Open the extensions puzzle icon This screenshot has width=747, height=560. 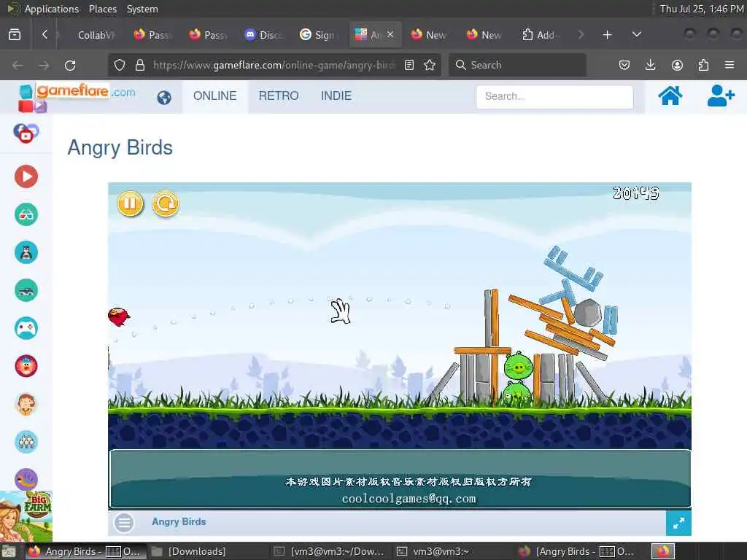pos(703,65)
